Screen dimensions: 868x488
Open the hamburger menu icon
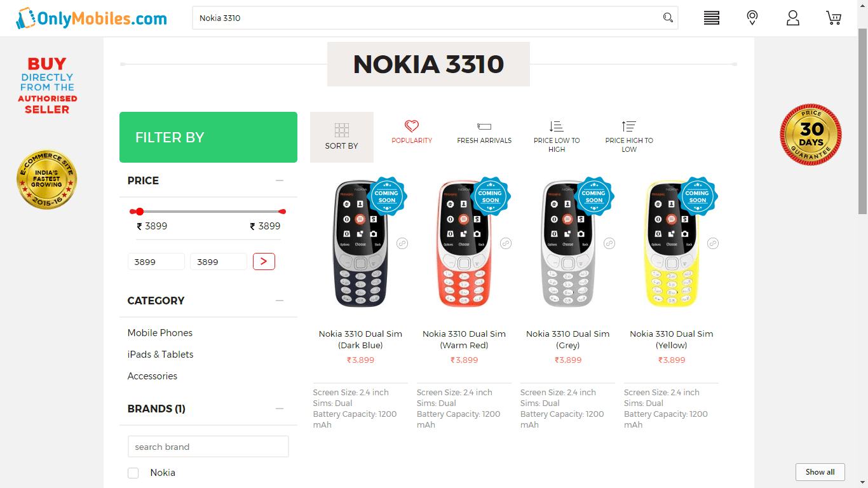point(711,18)
